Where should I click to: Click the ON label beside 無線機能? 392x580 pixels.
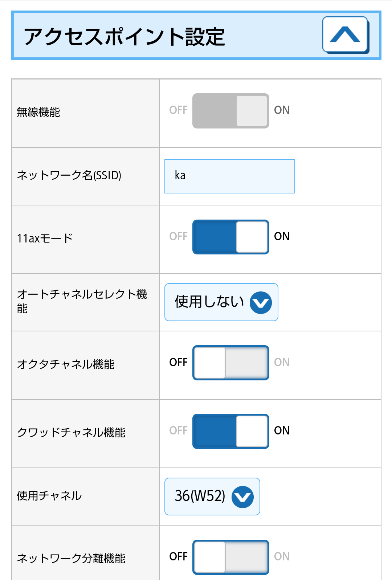click(282, 110)
